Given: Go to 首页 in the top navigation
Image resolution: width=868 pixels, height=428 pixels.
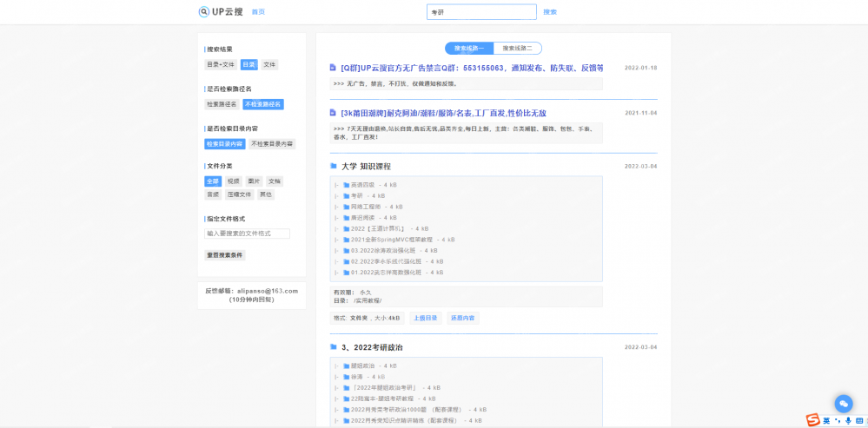Looking at the screenshot, I should coord(258,11).
